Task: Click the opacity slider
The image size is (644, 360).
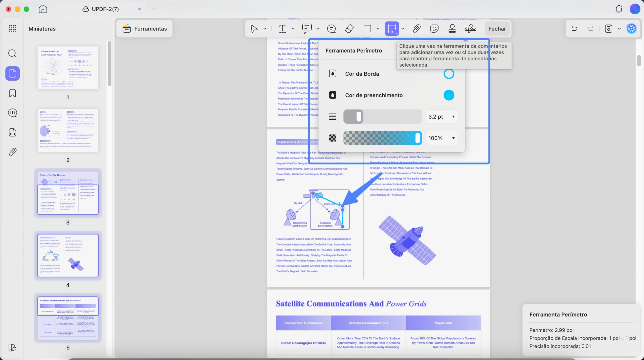Action: coord(383,138)
